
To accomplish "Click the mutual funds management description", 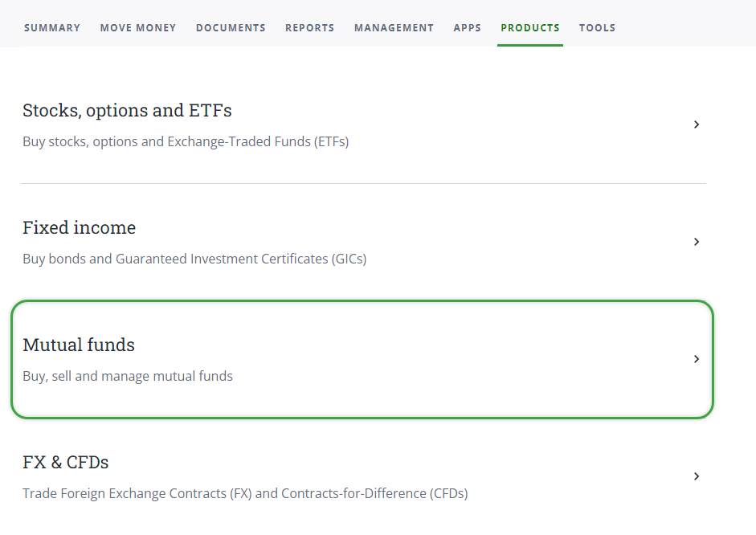I will pyautogui.click(x=128, y=376).
